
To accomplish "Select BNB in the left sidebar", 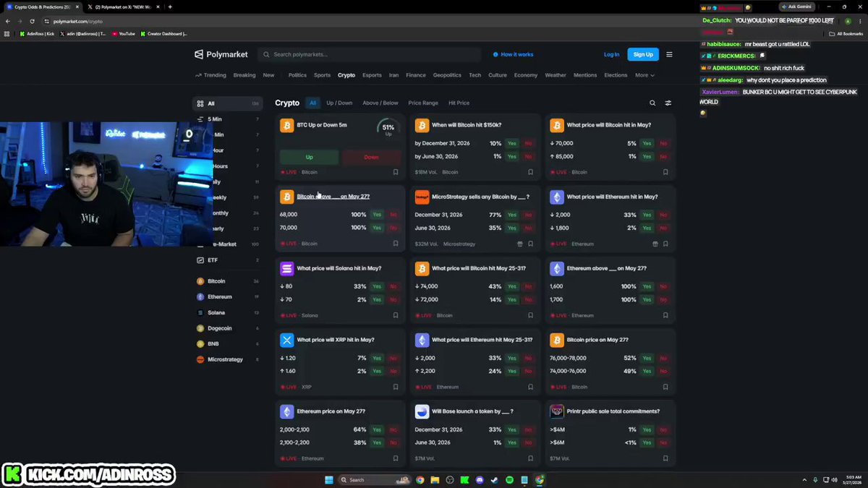I will point(228,343).
